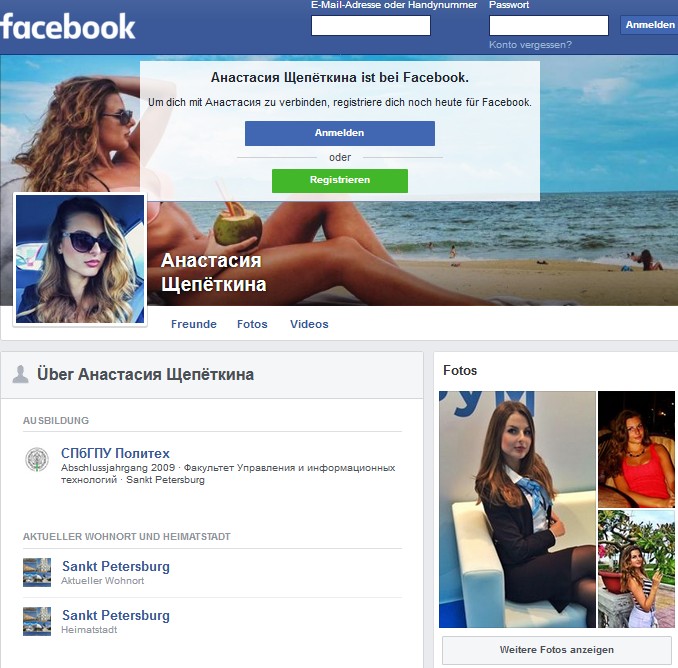Click the AUSBILDUNG section label

tap(56, 420)
